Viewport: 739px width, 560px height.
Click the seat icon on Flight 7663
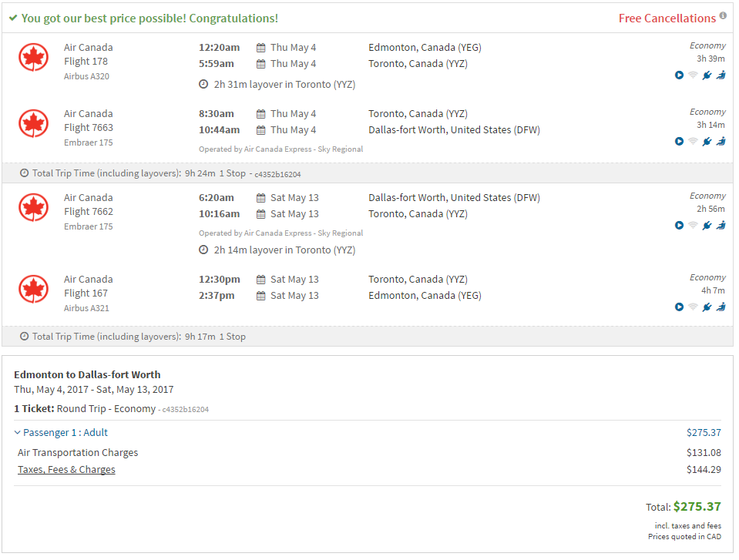pos(721,141)
